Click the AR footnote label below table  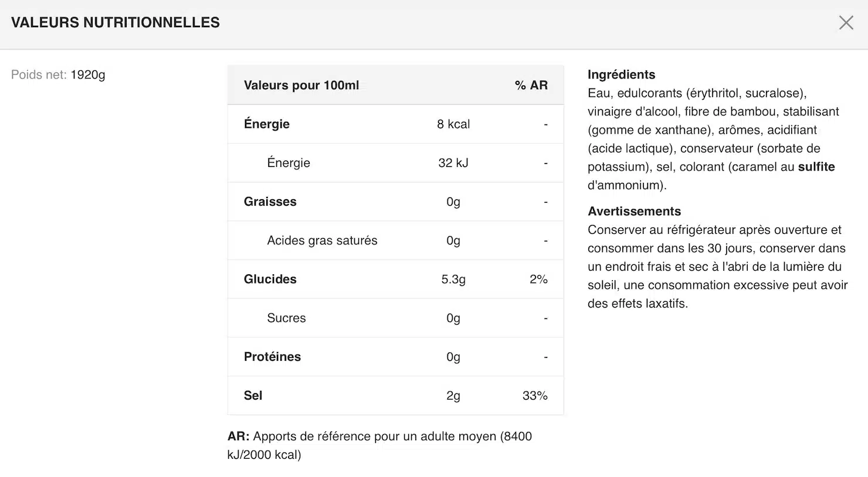[238, 437]
